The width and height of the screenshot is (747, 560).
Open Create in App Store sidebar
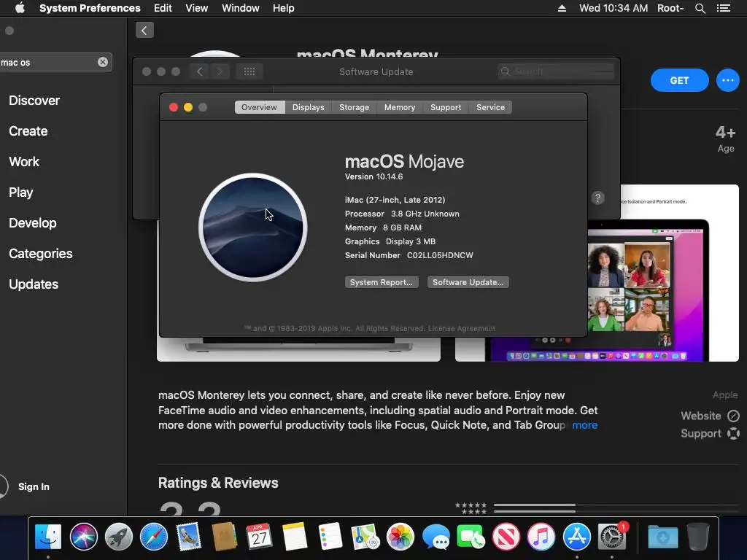(x=28, y=131)
